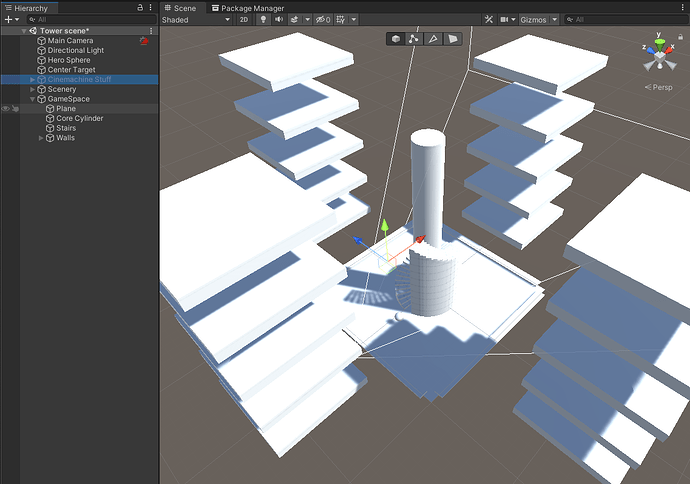The image size is (690, 484).
Task: Select the Tower scene* row
Action: click(x=79, y=31)
